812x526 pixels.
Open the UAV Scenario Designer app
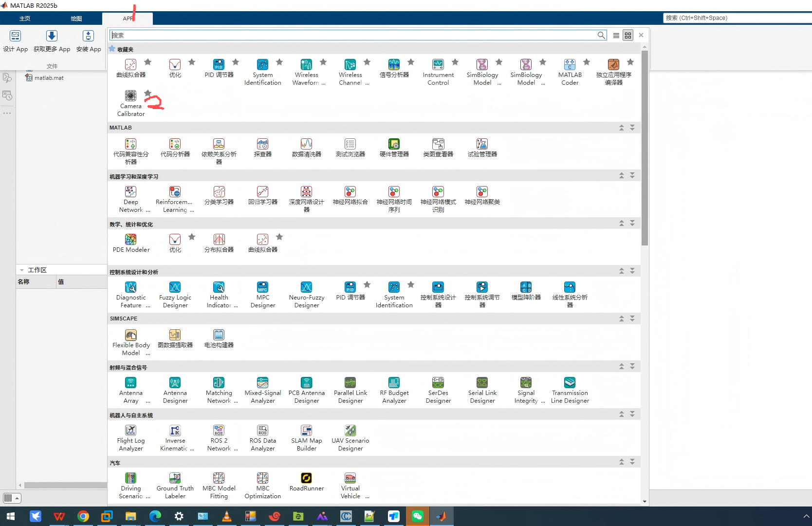click(x=350, y=437)
